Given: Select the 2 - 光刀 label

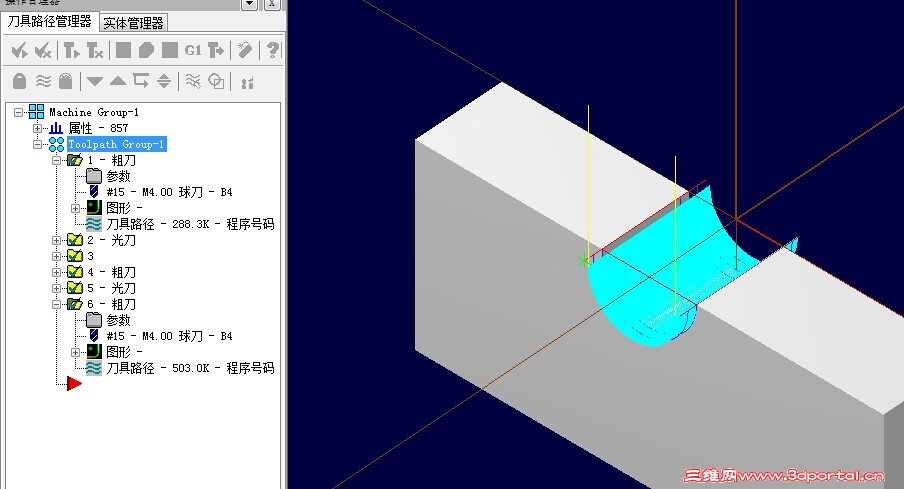Looking at the screenshot, I should [111, 240].
